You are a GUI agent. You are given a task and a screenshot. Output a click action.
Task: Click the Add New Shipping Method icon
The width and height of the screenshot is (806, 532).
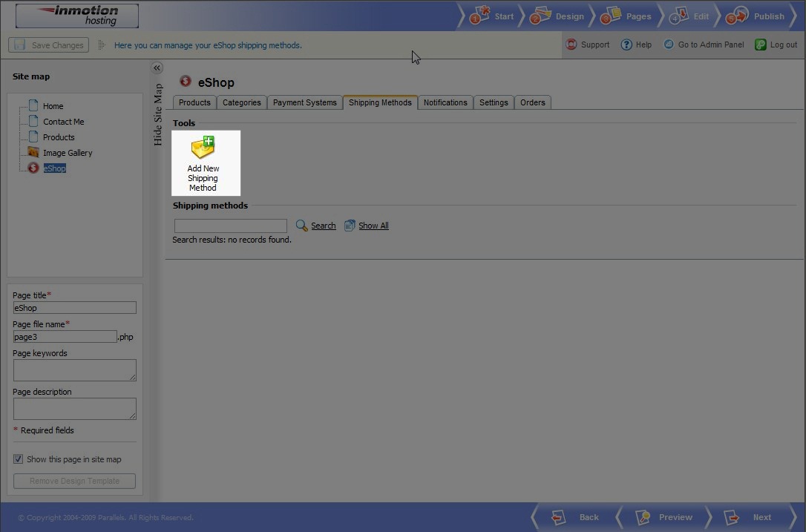[203, 148]
